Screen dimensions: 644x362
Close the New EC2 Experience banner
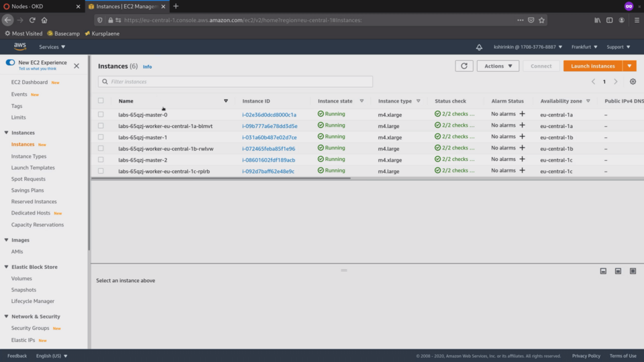point(76,66)
